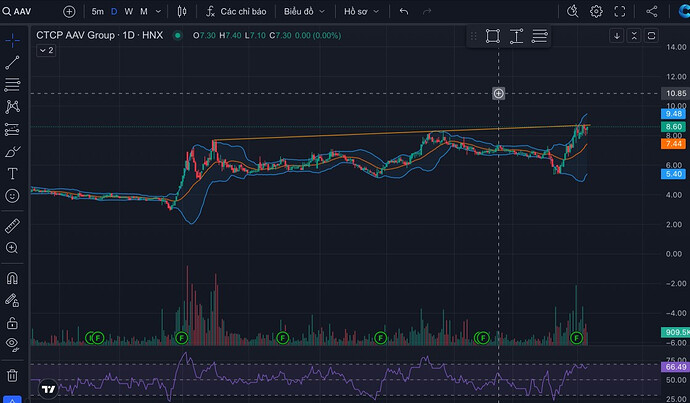
Task: Expand the collapsed indicators legend showing 2
Action: click(45, 50)
